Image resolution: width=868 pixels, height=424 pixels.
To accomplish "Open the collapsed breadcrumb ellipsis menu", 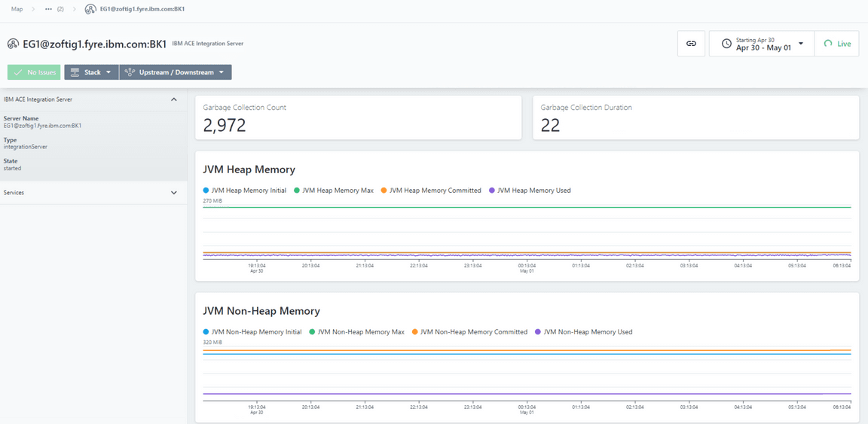I will (49, 9).
